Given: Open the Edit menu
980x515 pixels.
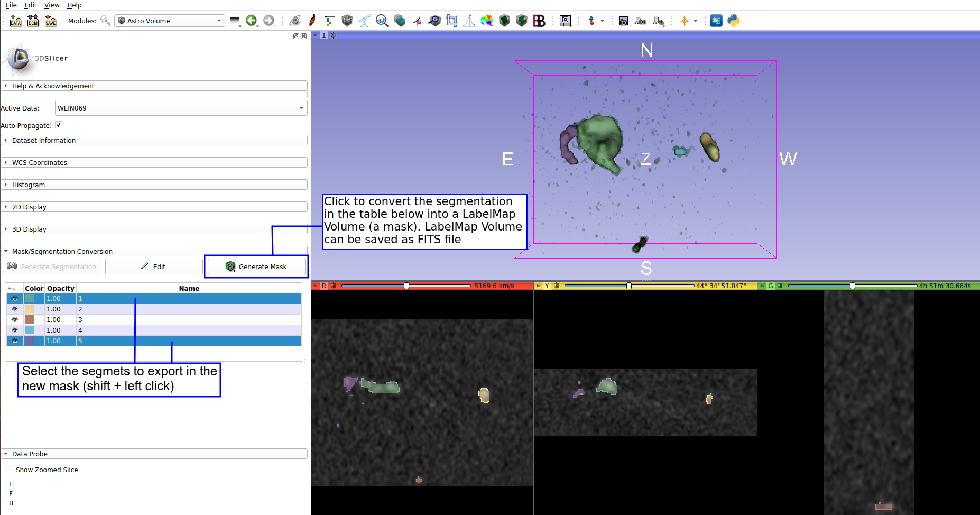Looking at the screenshot, I should (x=31, y=5).
